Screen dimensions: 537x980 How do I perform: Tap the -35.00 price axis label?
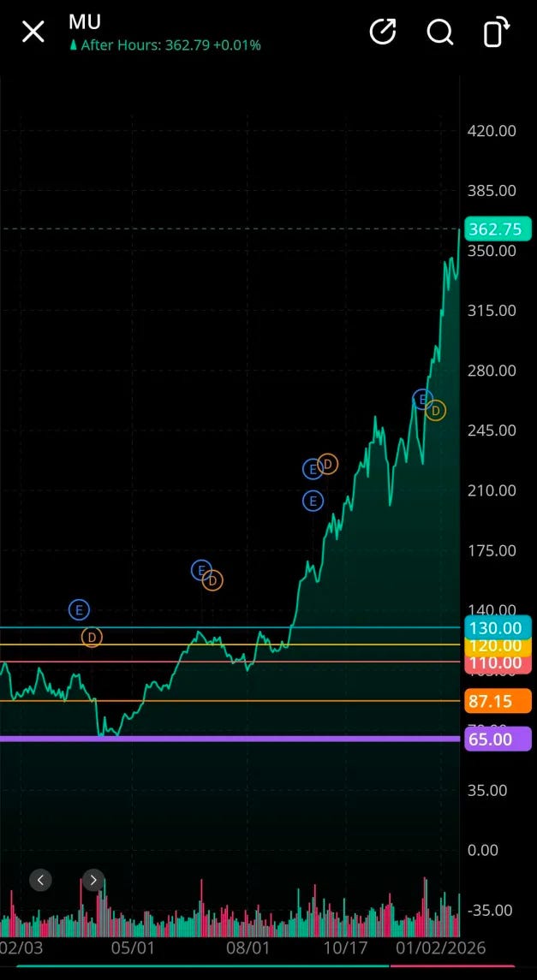click(x=492, y=911)
